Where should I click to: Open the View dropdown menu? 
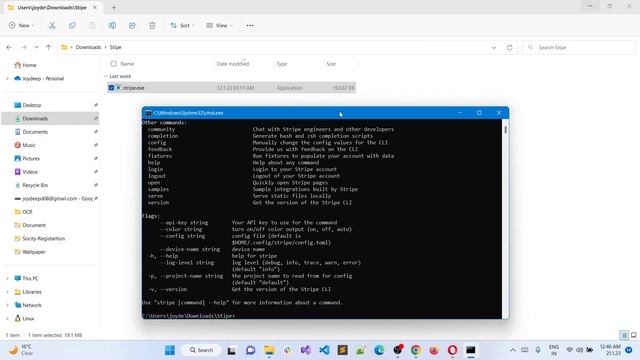[x=219, y=25]
